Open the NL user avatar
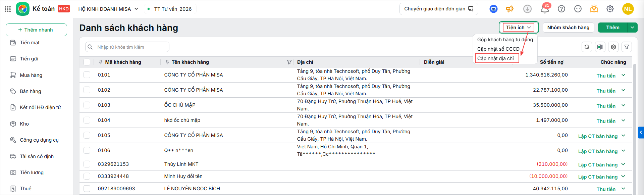Image resolution: width=644 pixels, height=195 pixels. (628, 9)
